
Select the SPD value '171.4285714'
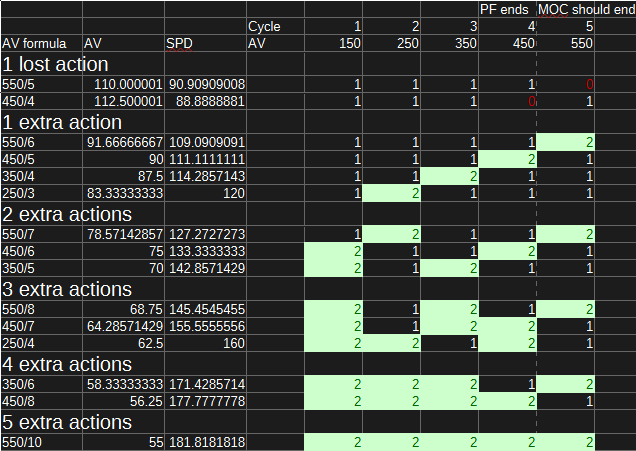point(205,384)
